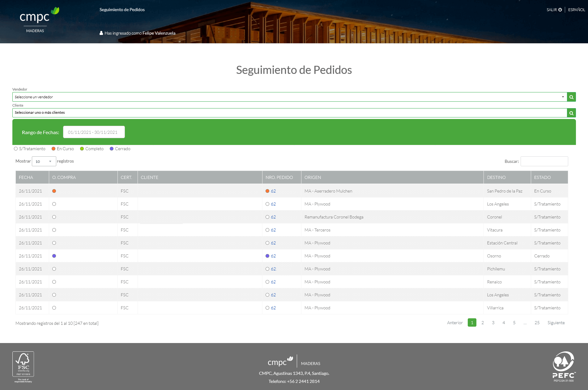This screenshot has width=588, height=390.
Task: Click the search icon beside Vendedor field
Action: click(571, 97)
